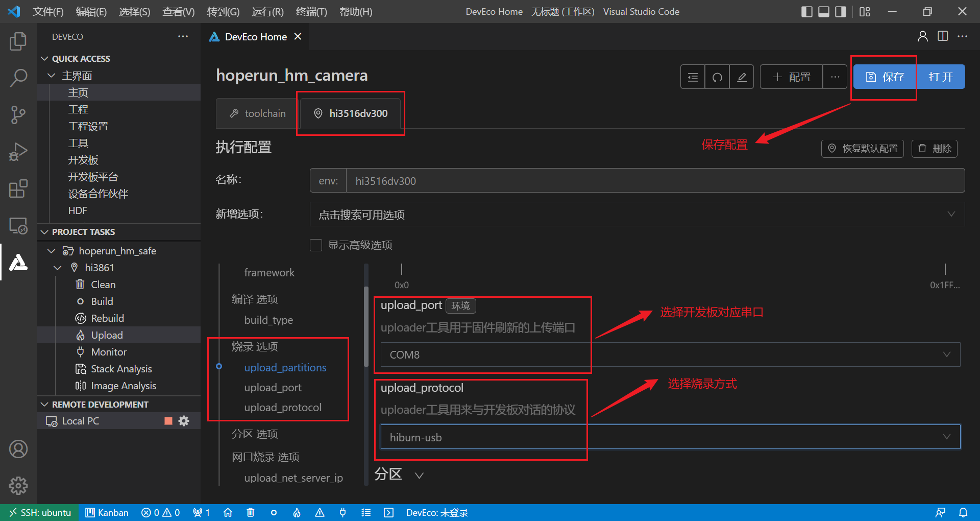Viewport: 980px width, 521px height.
Task: Open notifications bell in status bar
Action: click(963, 512)
